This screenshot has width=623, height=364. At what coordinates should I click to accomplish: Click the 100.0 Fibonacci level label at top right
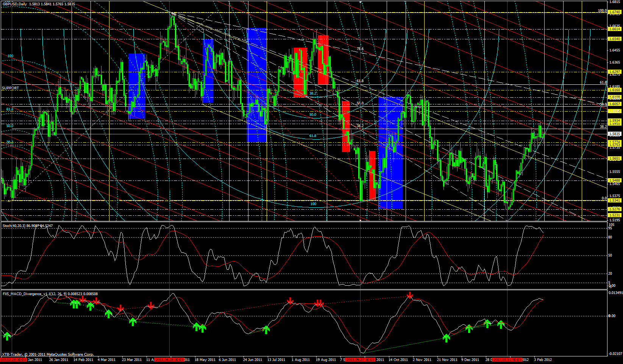click(602, 11)
